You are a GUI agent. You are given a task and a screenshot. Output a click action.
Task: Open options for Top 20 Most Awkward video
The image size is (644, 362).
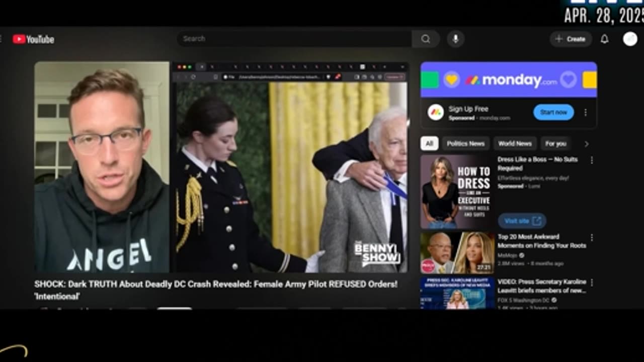[x=592, y=237]
